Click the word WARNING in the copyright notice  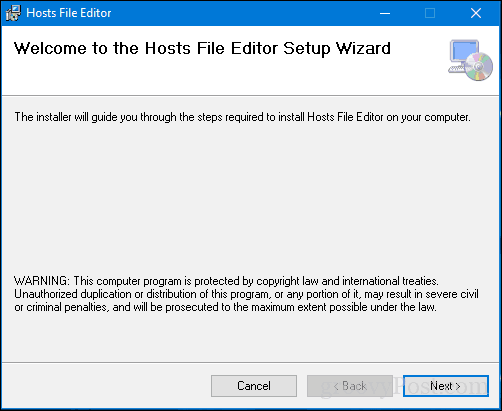(x=42, y=281)
